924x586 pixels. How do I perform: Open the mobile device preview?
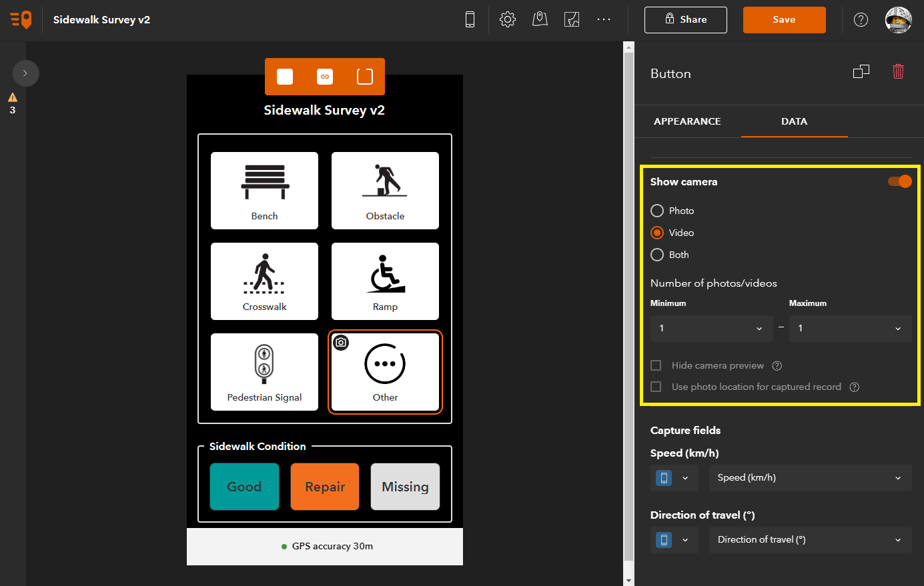click(x=470, y=19)
